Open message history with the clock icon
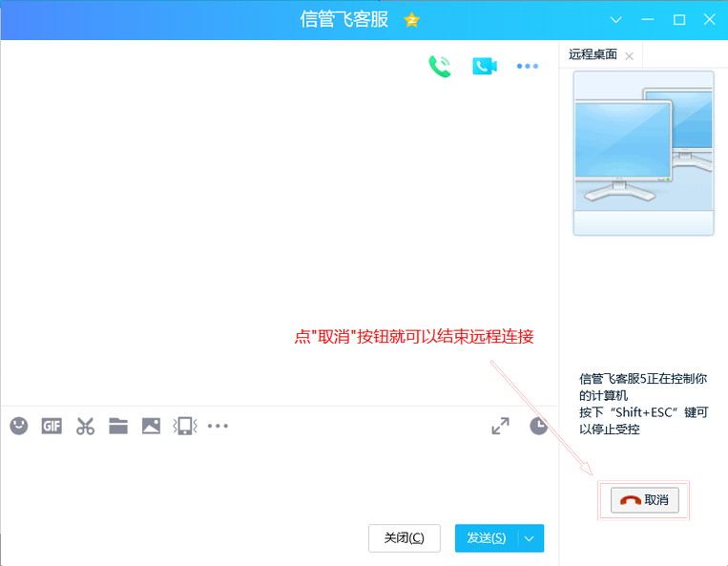The image size is (728, 566). (539, 426)
